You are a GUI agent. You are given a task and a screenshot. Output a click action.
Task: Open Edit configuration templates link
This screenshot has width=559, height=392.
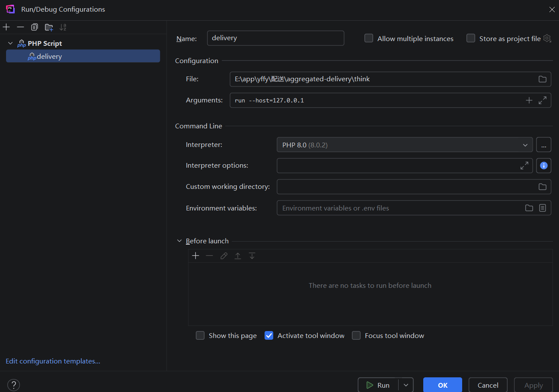[x=53, y=361]
